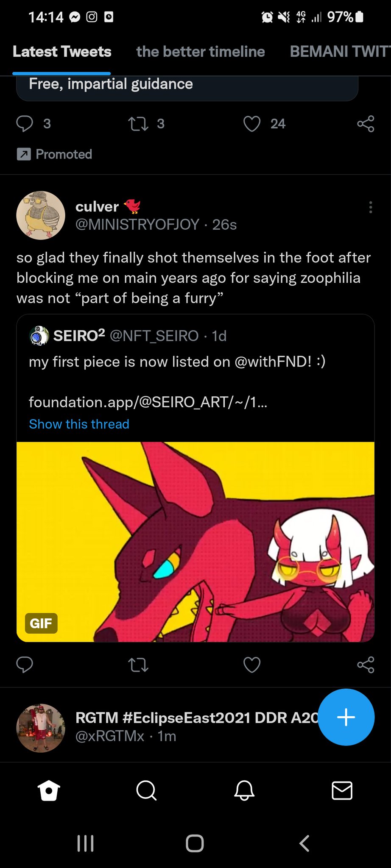Image resolution: width=391 pixels, height=868 pixels.
Task: Share culver's tweet
Action: click(x=366, y=665)
